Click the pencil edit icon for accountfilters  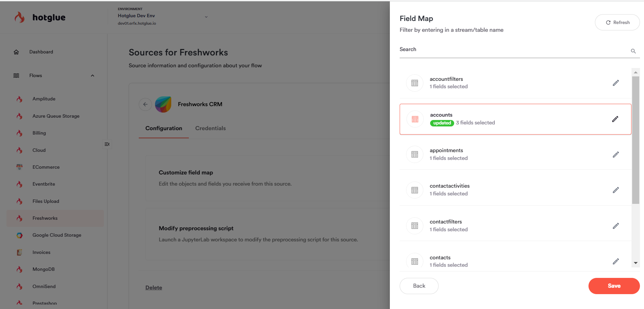coord(616,83)
